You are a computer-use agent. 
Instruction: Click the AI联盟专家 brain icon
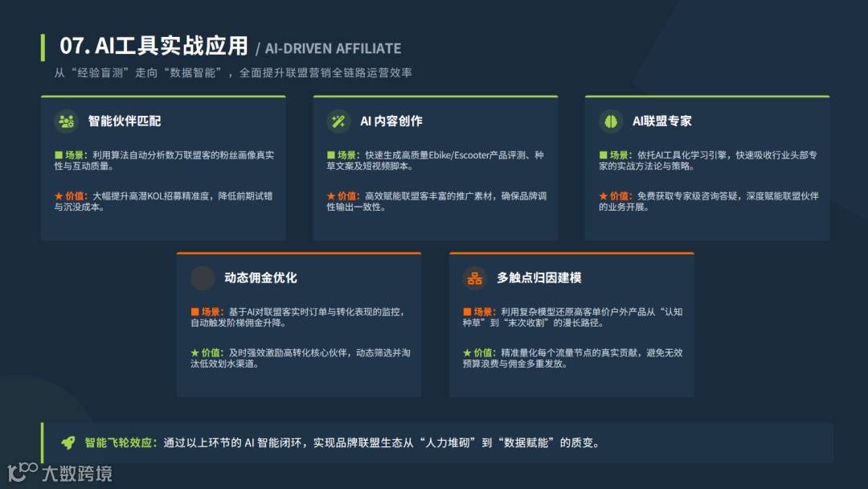611,121
